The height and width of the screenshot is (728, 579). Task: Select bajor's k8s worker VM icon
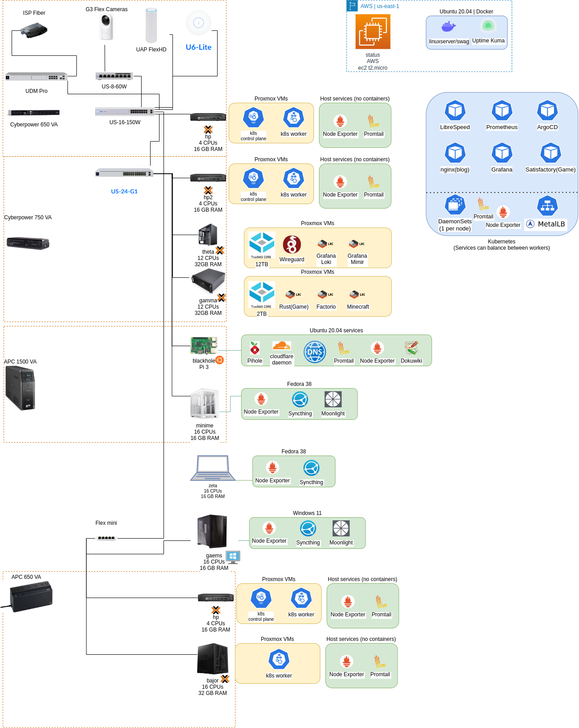279,659
